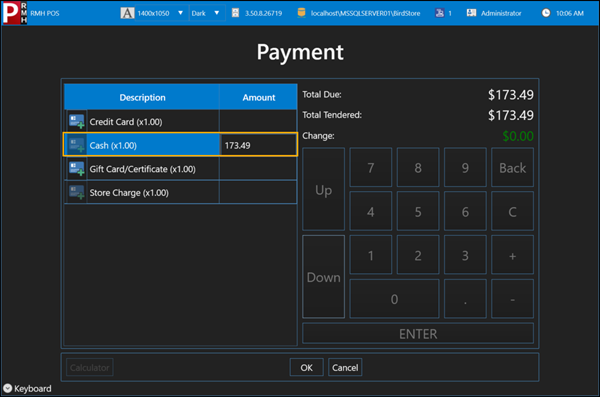Click the Amount column header
Image resolution: width=600 pixels, height=397 pixels.
pos(258,97)
